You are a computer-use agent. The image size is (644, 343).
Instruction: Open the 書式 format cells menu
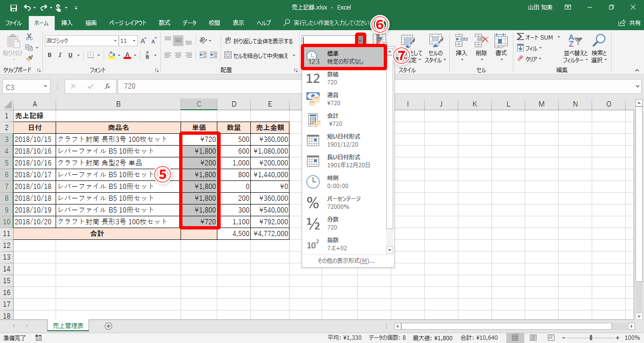point(501,48)
